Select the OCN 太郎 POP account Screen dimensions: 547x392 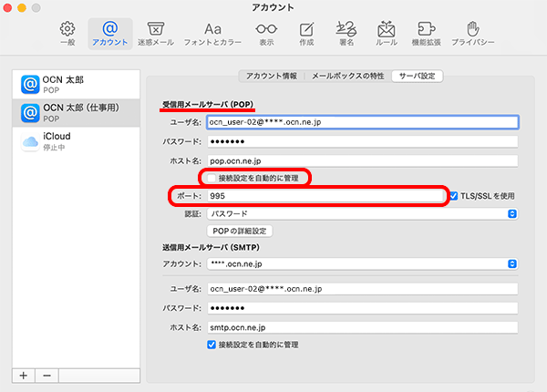(76, 84)
